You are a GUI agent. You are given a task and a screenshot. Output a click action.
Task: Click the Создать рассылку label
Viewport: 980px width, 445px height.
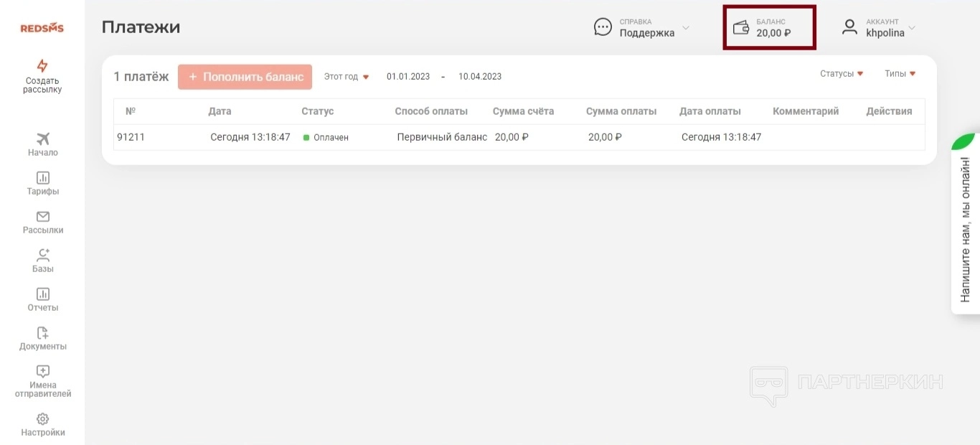pos(42,85)
